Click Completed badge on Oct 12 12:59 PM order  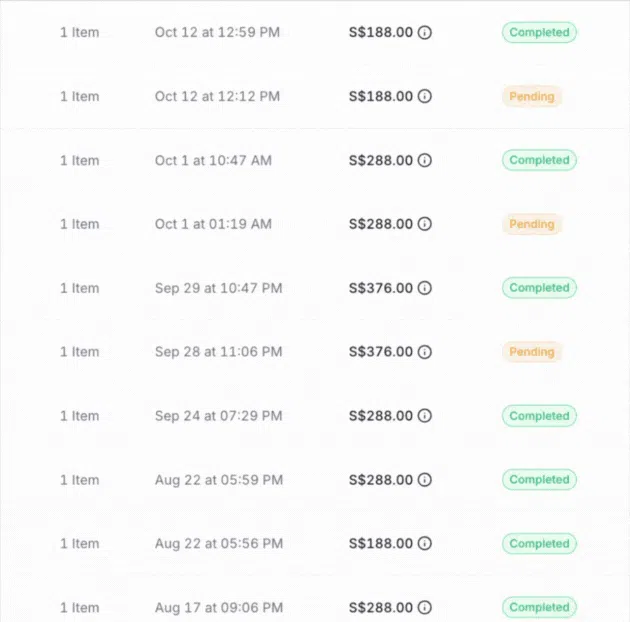click(539, 33)
